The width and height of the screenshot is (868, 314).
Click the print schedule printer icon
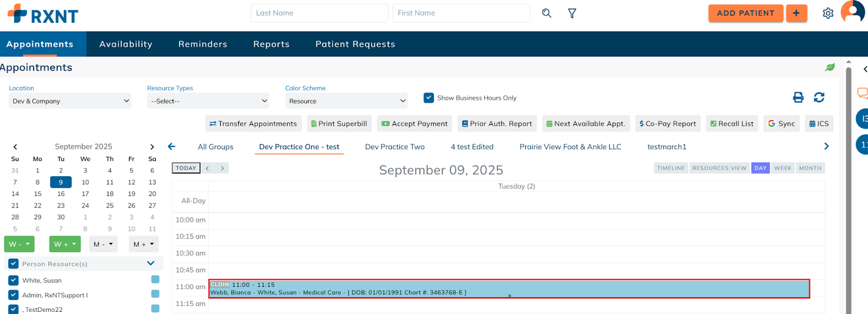click(x=798, y=97)
